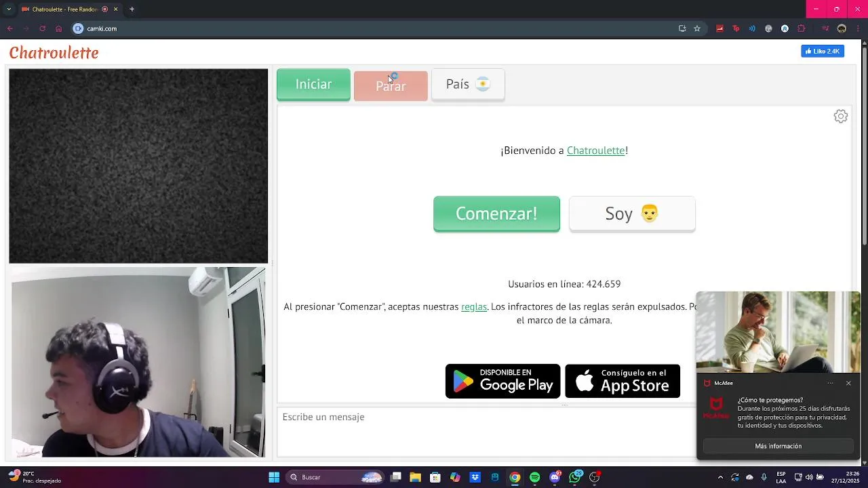
Task: Open WhatsApp from taskbar
Action: (576, 477)
